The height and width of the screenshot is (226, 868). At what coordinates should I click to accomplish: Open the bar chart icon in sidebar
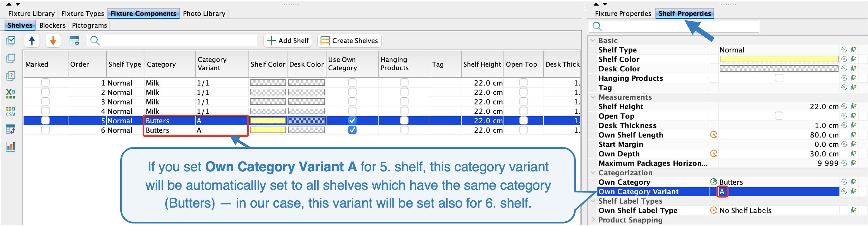tap(10, 146)
